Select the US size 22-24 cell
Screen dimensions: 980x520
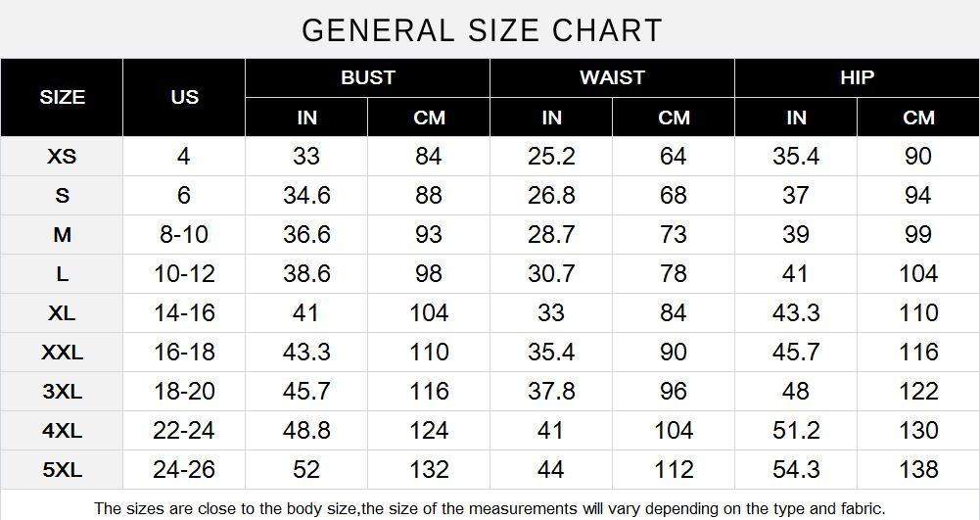[x=184, y=431]
